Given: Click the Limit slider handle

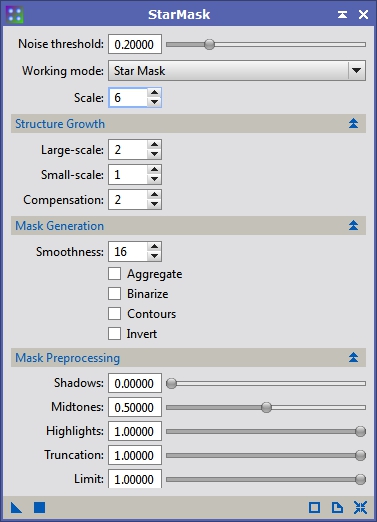Looking at the screenshot, I should [360, 479].
